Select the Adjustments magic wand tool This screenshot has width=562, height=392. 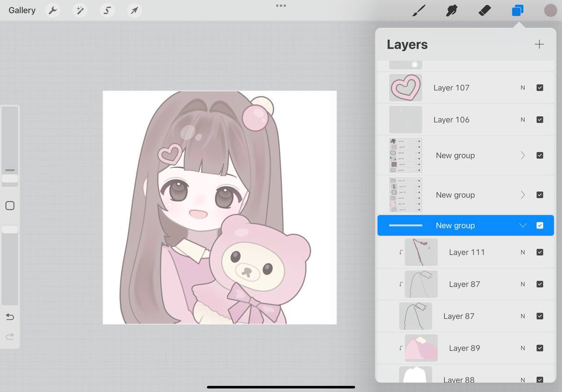coord(80,10)
